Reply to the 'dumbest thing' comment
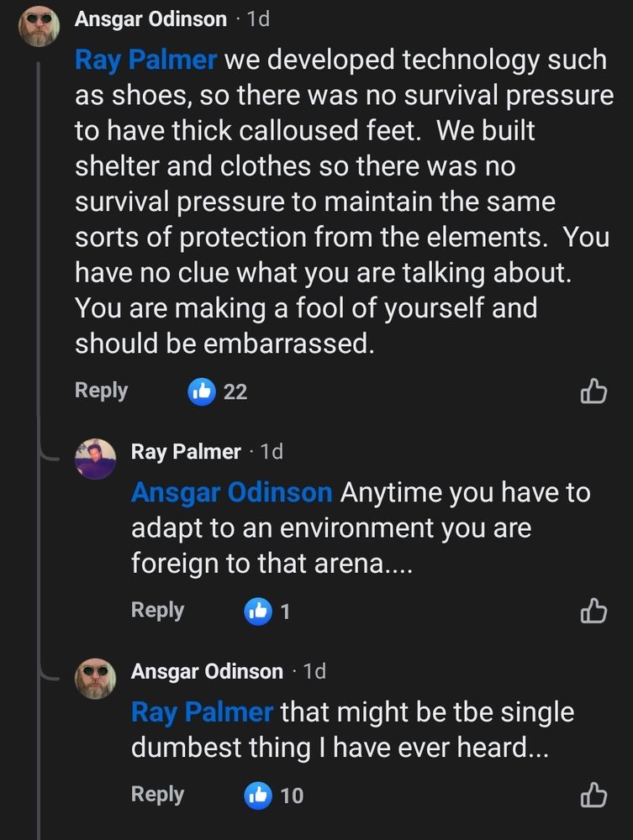633x840 pixels. (157, 795)
